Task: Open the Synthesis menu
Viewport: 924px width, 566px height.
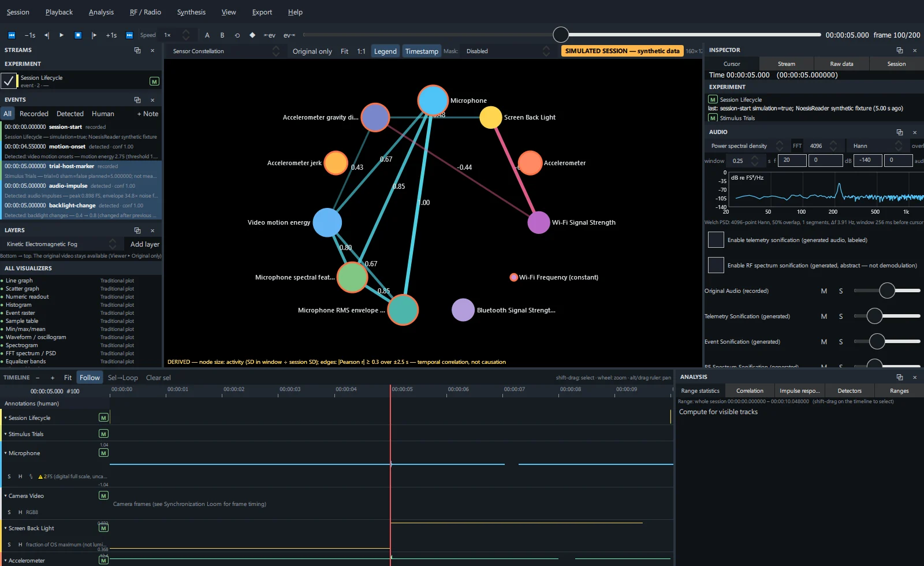Action: tap(191, 12)
